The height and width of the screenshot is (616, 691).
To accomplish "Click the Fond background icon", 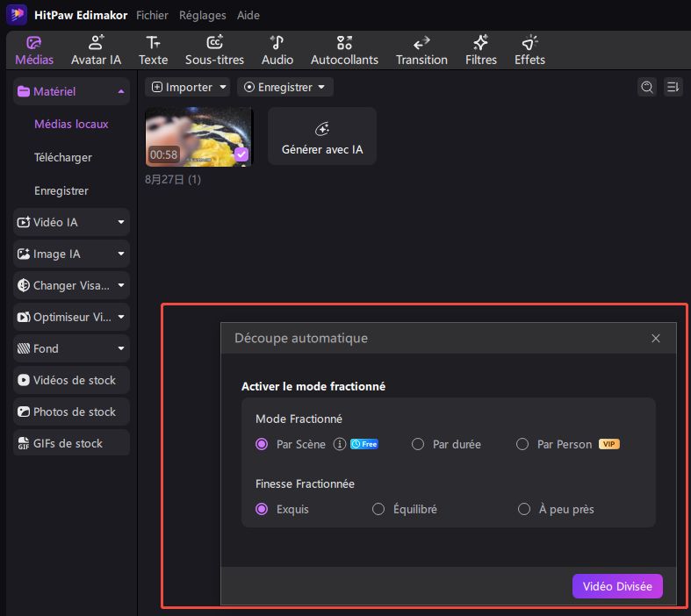I will [x=24, y=348].
